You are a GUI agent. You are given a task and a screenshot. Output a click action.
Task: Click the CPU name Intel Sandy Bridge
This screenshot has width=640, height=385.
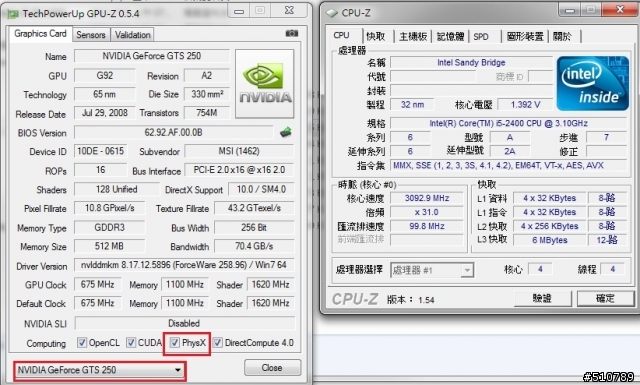pyautogui.click(x=471, y=62)
